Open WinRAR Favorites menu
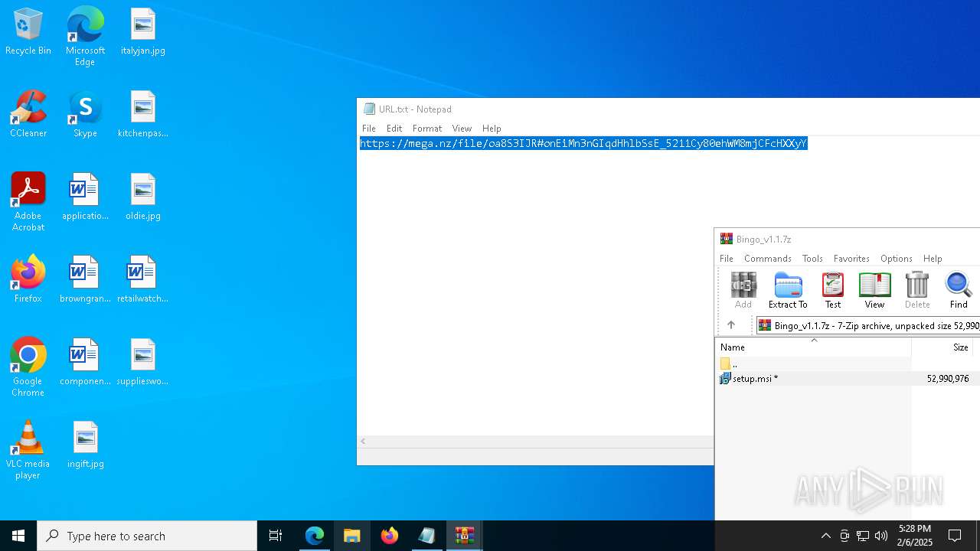This screenshot has width=980, height=551. [x=851, y=259]
